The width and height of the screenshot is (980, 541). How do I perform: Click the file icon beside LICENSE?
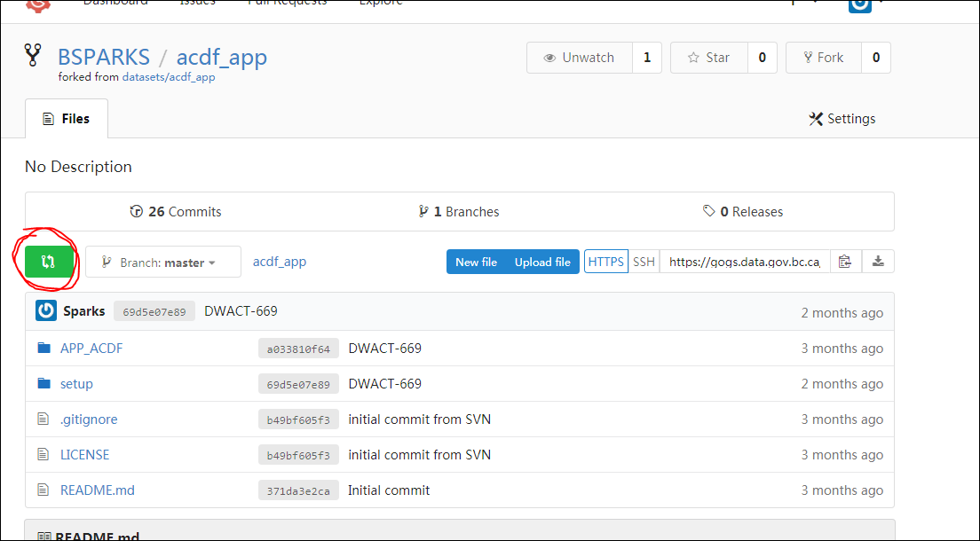point(43,455)
